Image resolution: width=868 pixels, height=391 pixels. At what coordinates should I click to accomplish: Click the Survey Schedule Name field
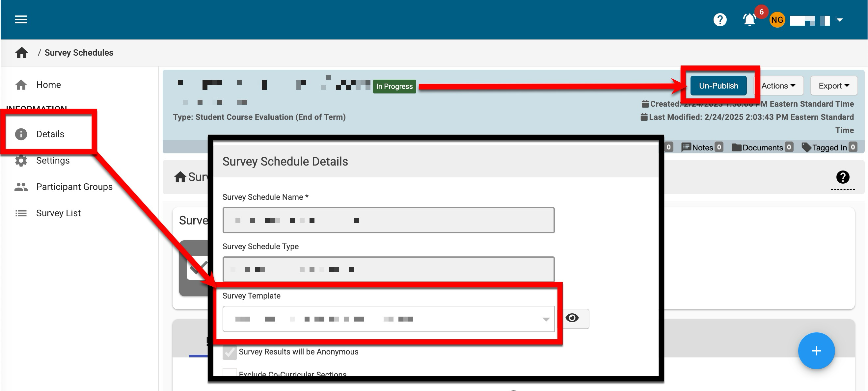click(388, 220)
